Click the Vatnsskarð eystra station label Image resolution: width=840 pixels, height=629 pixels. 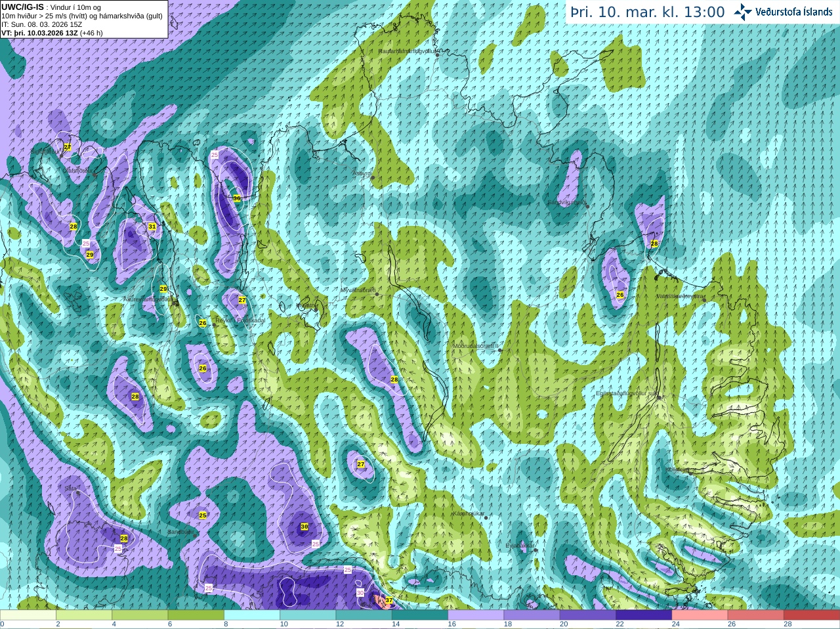680,296
